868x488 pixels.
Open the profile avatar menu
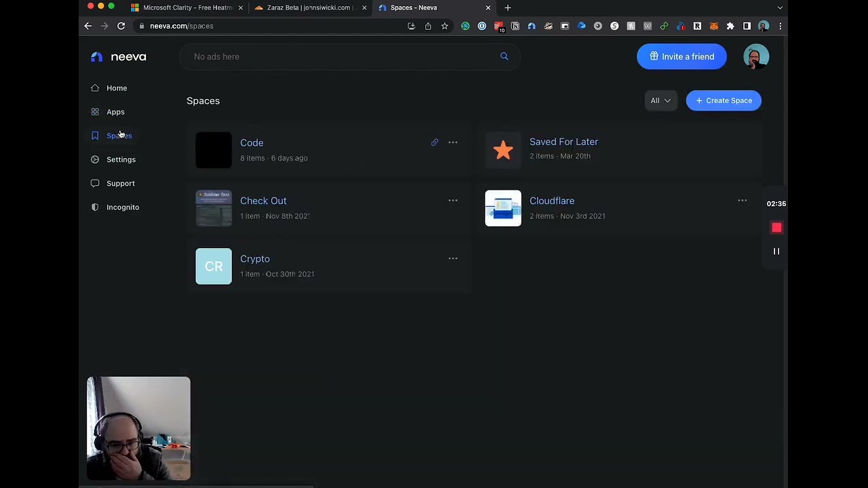[755, 56]
